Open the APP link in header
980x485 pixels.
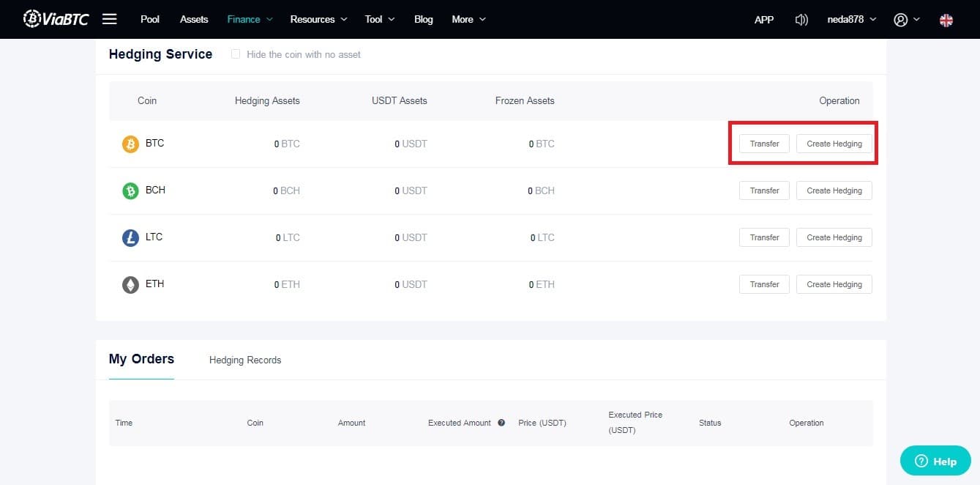click(x=764, y=20)
